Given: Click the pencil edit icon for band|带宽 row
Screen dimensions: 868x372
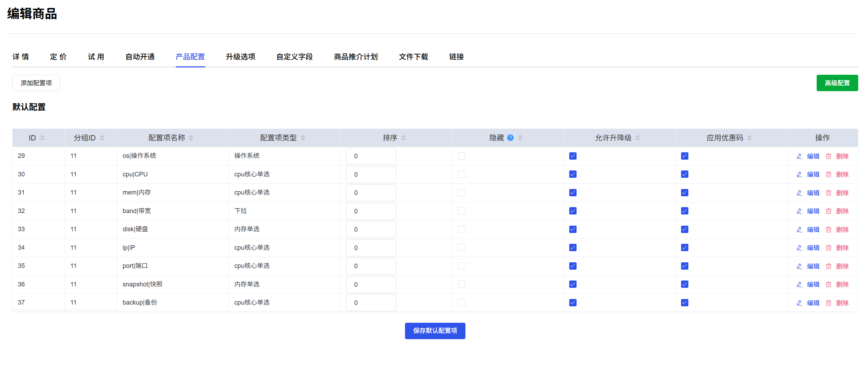Looking at the screenshot, I should pyautogui.click(x=799, y=211).
